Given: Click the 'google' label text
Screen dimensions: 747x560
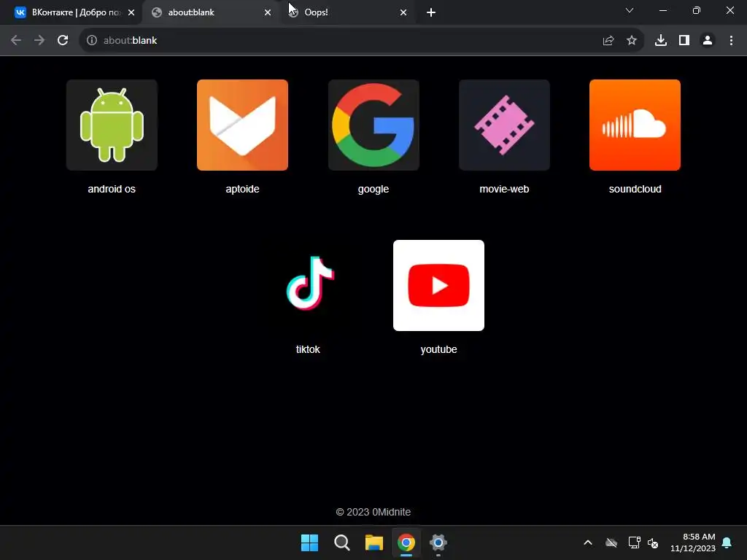Looking at the screenshot, I should coord(373,189).
